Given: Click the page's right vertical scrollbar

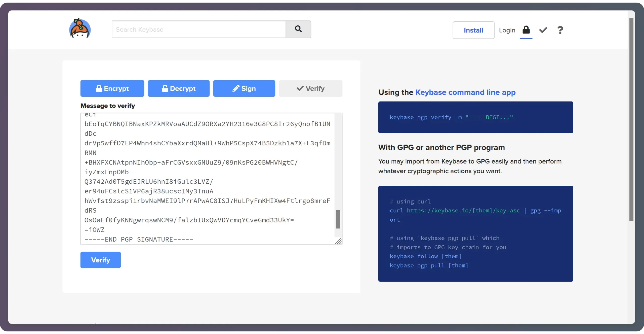Looking at the screenshot, I should (x=631, y=118).
